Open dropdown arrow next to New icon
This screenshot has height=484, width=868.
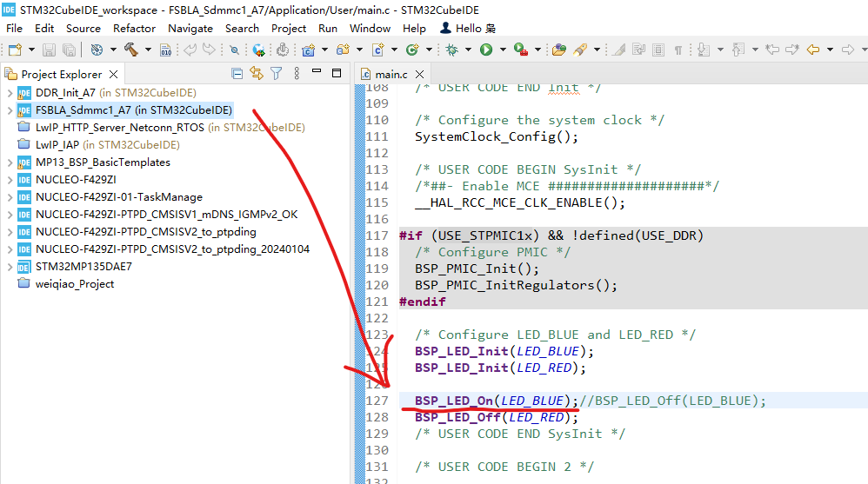[x=31, y=50]
